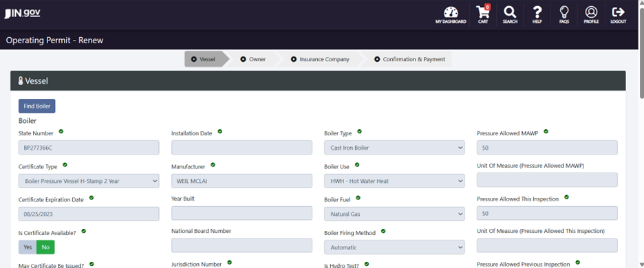Open My Dashboard from the header
Image resolution: width=644 pixels, height=268 pixels.
pos(451,15)
